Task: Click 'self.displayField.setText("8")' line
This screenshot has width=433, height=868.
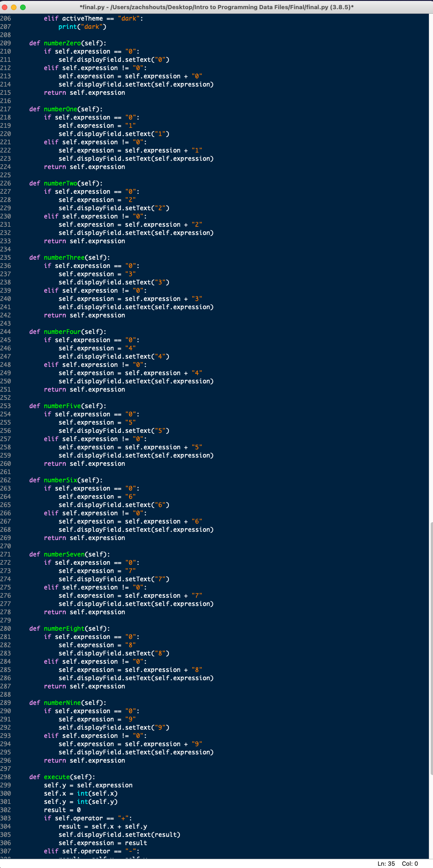Action: coord(114,653)
